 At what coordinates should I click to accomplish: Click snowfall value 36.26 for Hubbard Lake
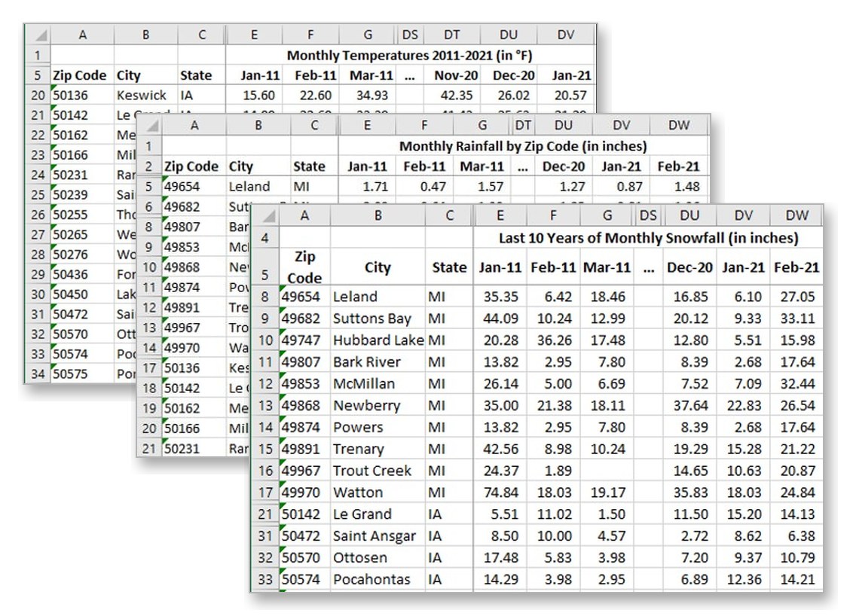point(553,340)
